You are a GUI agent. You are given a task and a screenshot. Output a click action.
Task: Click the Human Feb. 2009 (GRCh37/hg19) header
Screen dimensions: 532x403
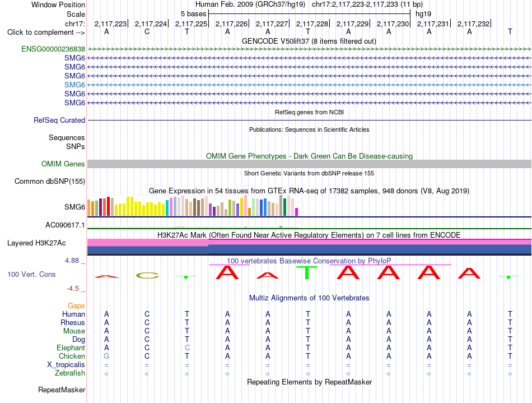pyautogui.click(x=250, y=4)
